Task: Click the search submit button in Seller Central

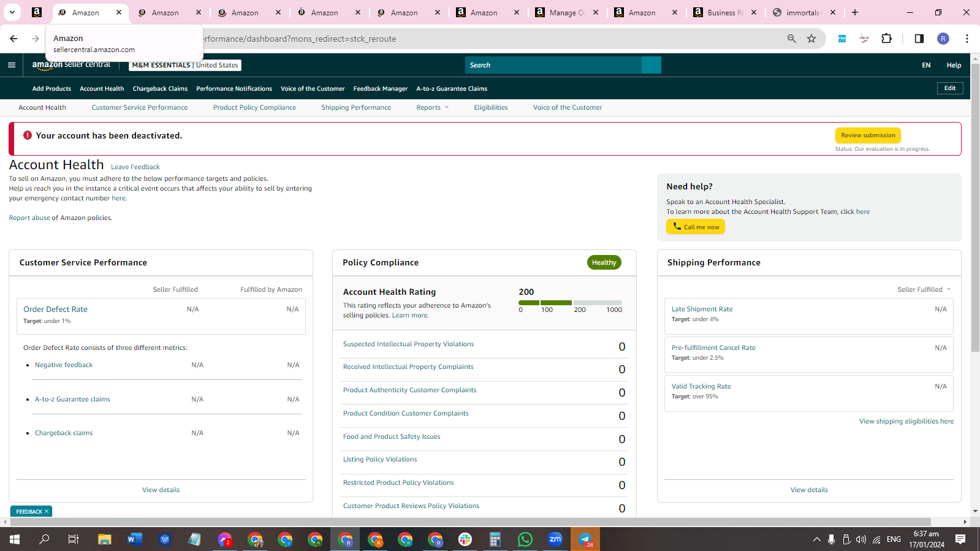Action: pyautogui.click(x=651, y=65)
